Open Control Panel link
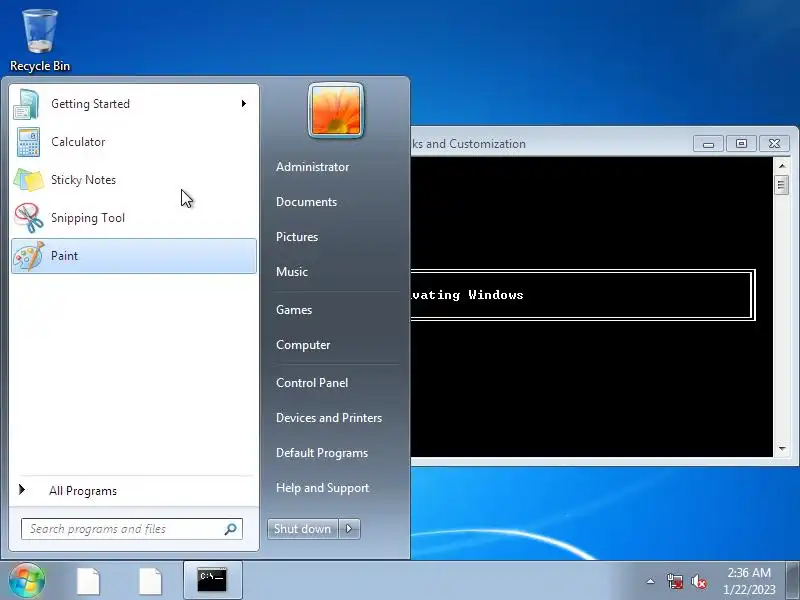Viewport: 800px width, 600px height. (312, 383)
